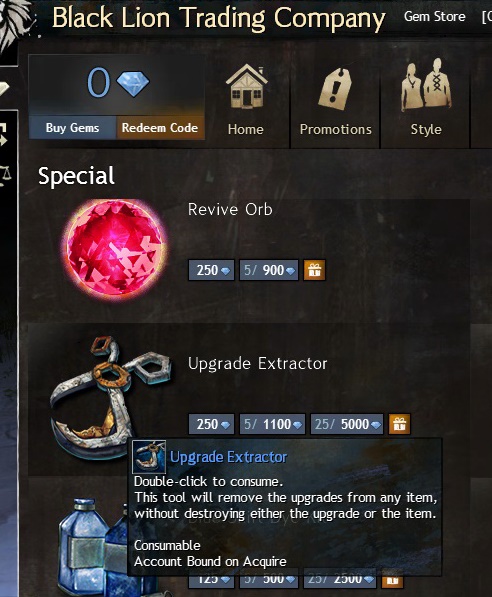Buy five Revive Orbs for 900 gems
Image resolution: width=492 pixels, height=597 pixels.
[x=269, y=270]
